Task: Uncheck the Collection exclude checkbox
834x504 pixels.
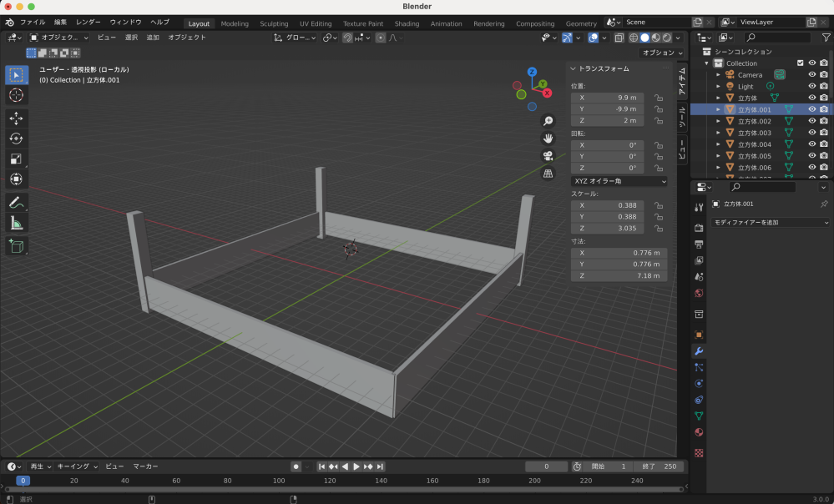Action: 801,63
